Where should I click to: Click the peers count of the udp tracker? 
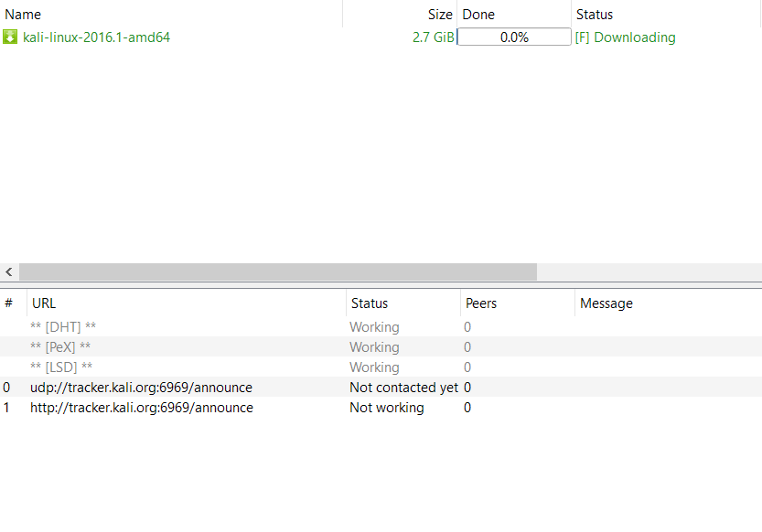(x=467, y=388)
